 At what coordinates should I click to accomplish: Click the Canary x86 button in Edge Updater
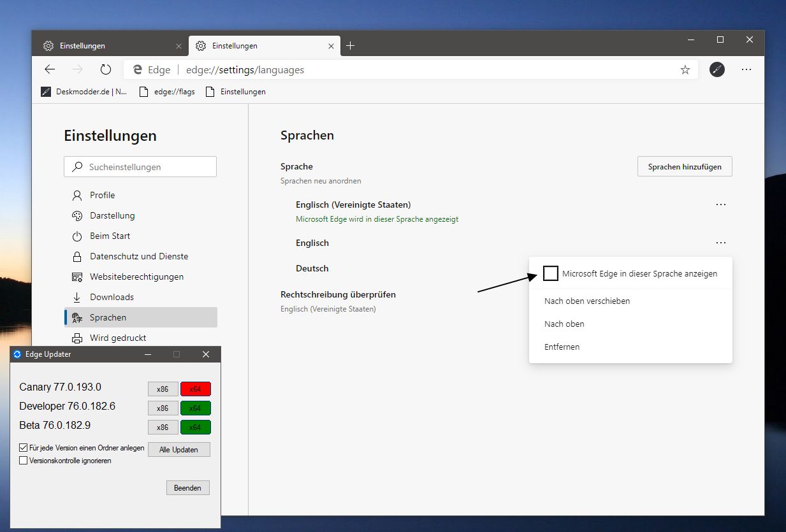[163, 389]
